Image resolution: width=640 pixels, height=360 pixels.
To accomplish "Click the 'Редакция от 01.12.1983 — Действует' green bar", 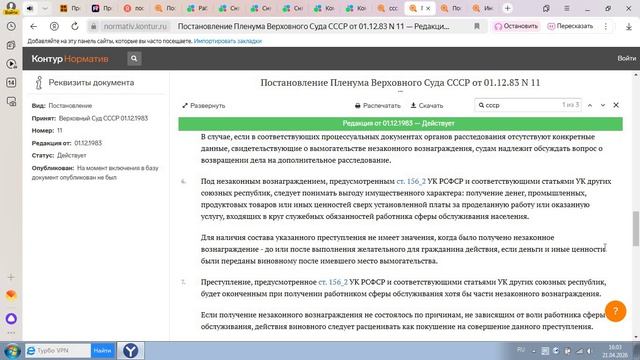I will [x=400, y=123].
